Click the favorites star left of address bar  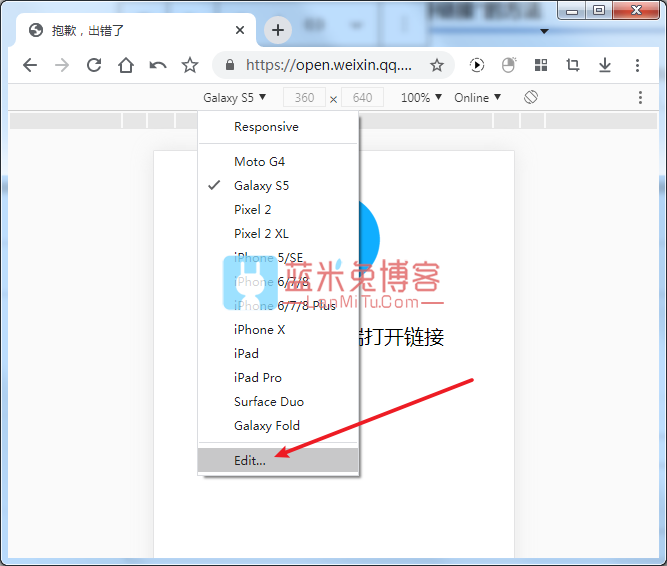pos(190,65)
